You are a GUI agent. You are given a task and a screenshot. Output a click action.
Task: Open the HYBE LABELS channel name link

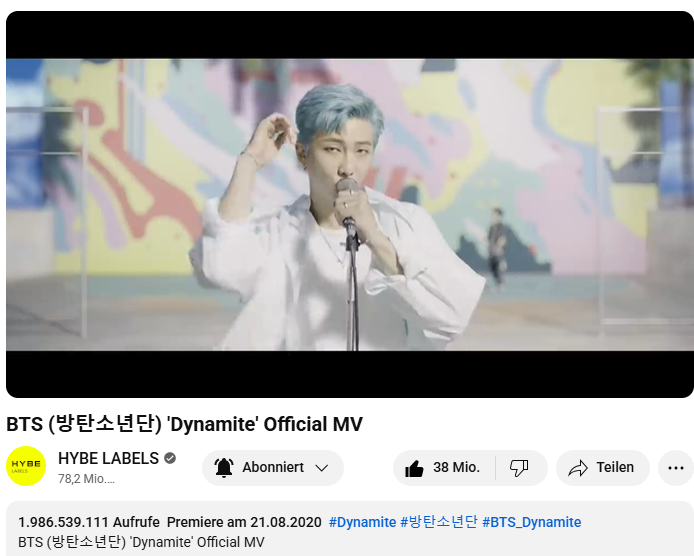coord(108,458)
